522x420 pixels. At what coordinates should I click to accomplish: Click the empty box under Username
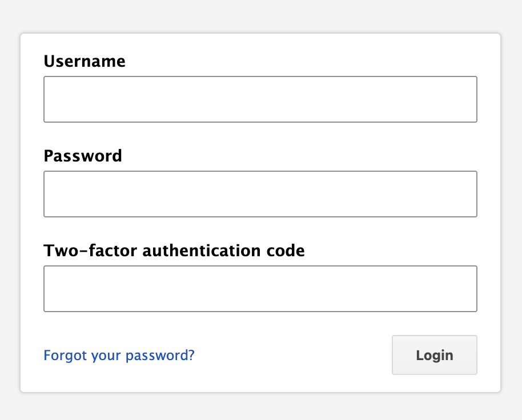click(x=260, y=99)
